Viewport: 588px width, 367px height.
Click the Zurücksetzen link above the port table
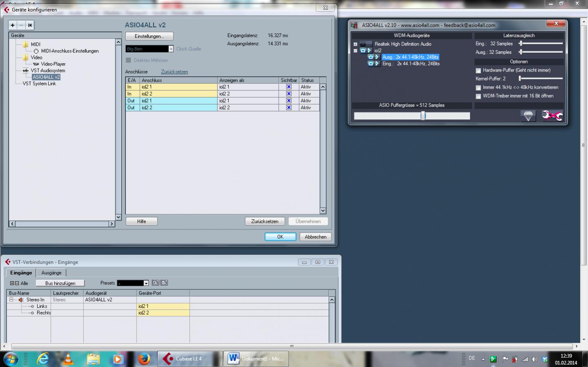[174, 72]
